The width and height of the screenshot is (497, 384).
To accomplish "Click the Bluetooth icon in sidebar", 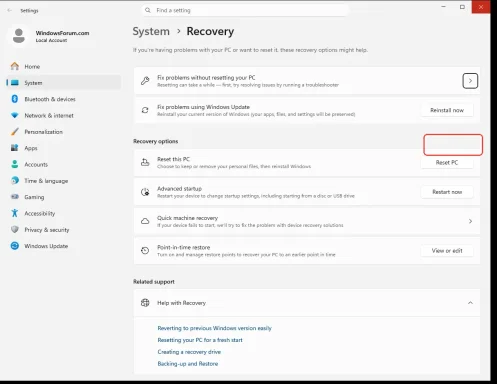I will pyautogui.click(x=15, y=99).
